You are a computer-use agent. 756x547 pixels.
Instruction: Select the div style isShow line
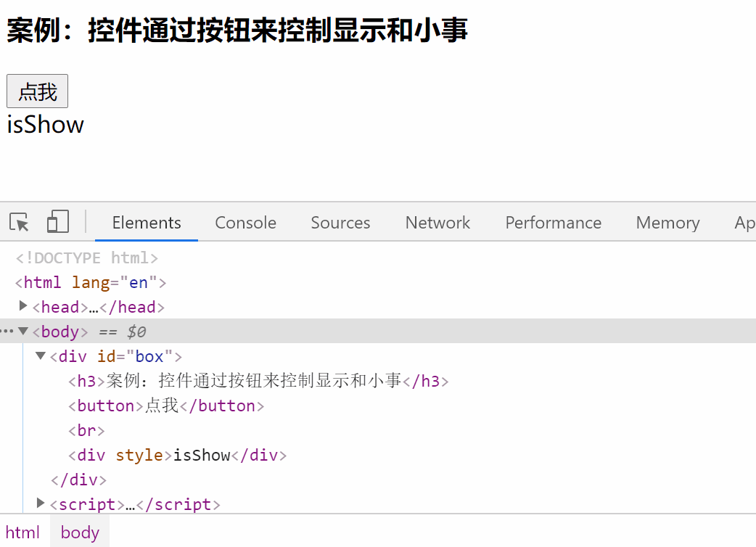tap(177, 456)
